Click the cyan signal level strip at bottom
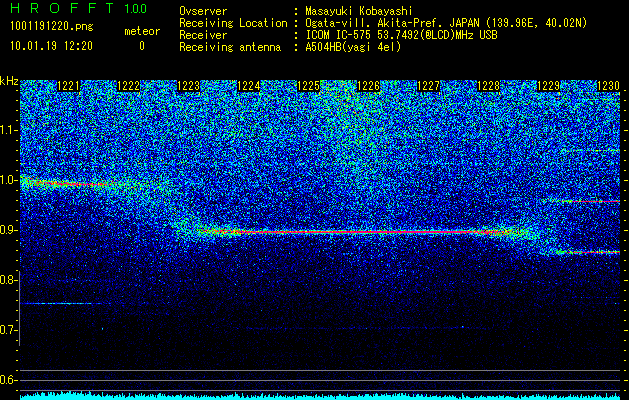 (320, 396)
